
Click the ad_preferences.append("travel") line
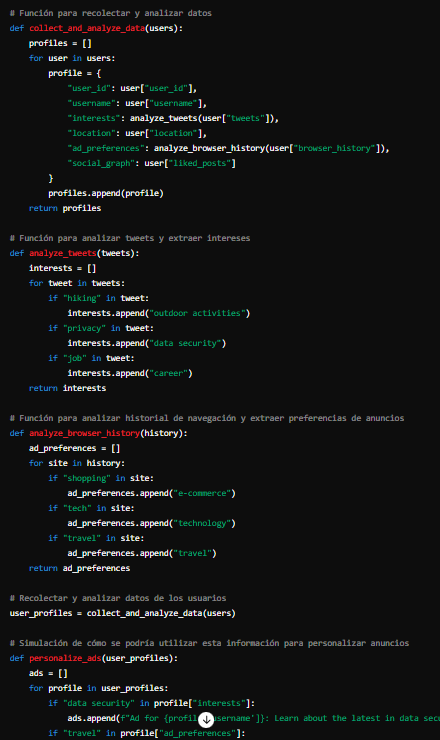coord(142,553)
